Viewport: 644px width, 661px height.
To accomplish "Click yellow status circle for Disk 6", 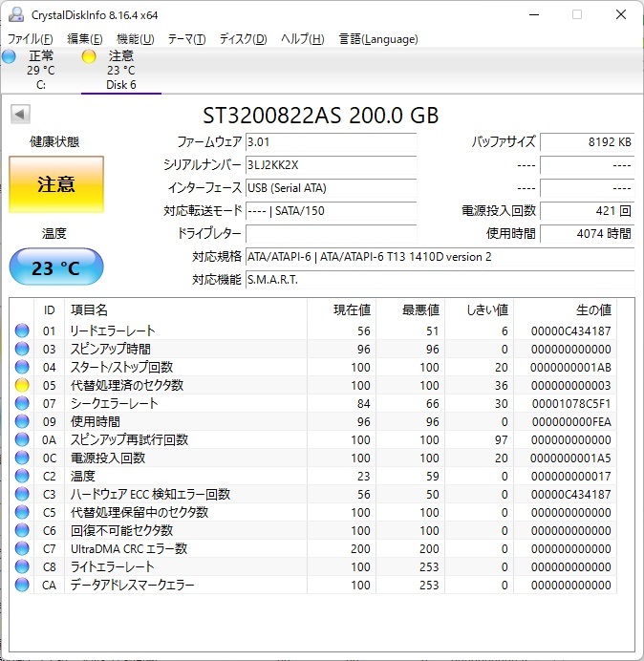I will (x=89, y=56).
